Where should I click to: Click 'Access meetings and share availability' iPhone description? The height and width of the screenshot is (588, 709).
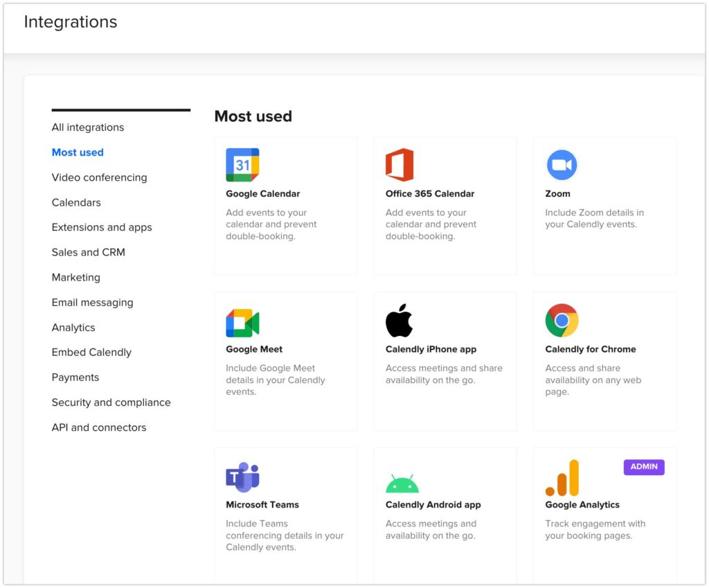click(444, 374)
